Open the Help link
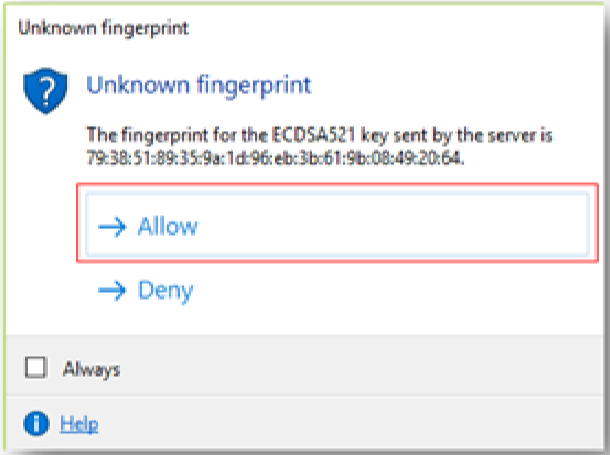This screenshot has width=610, height=455. click(x=79, y=424)
